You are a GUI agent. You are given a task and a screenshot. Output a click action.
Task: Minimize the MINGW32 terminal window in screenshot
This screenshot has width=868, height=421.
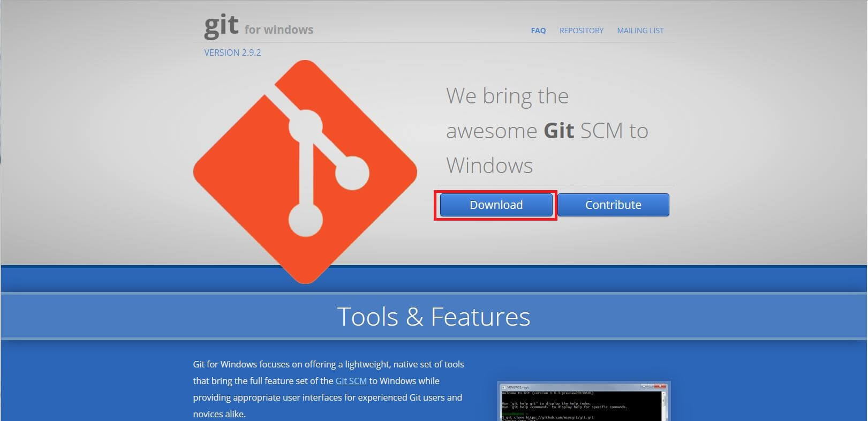[x=644, y=387]
